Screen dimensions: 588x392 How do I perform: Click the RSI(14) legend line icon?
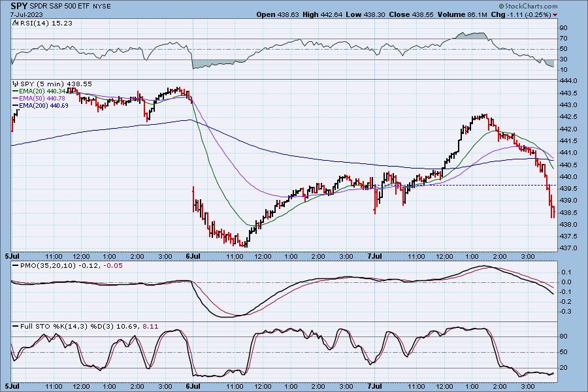pos(15,23)
